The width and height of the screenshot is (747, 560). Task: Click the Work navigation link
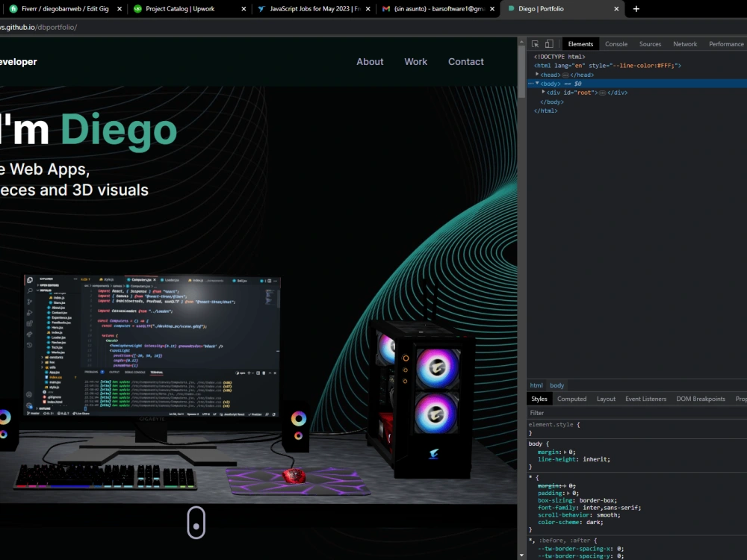(x=415, y=61)
